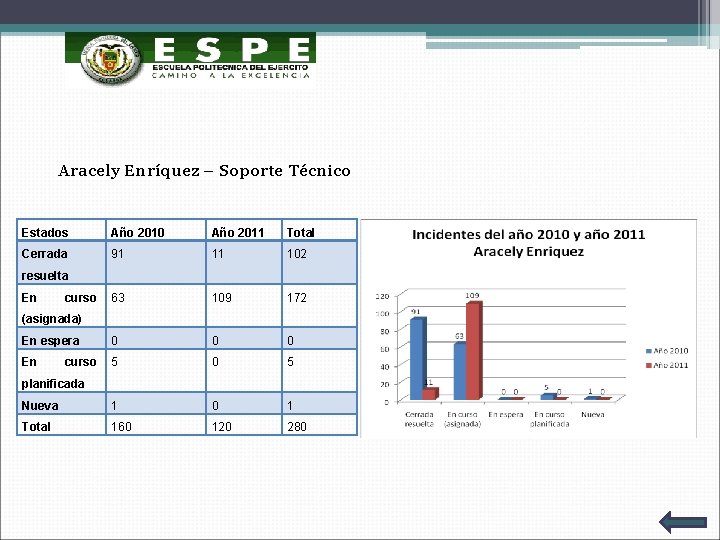The image size is (720, 540).
Task: Select the En curso (asignada) row label
Action: coord(59,308)
